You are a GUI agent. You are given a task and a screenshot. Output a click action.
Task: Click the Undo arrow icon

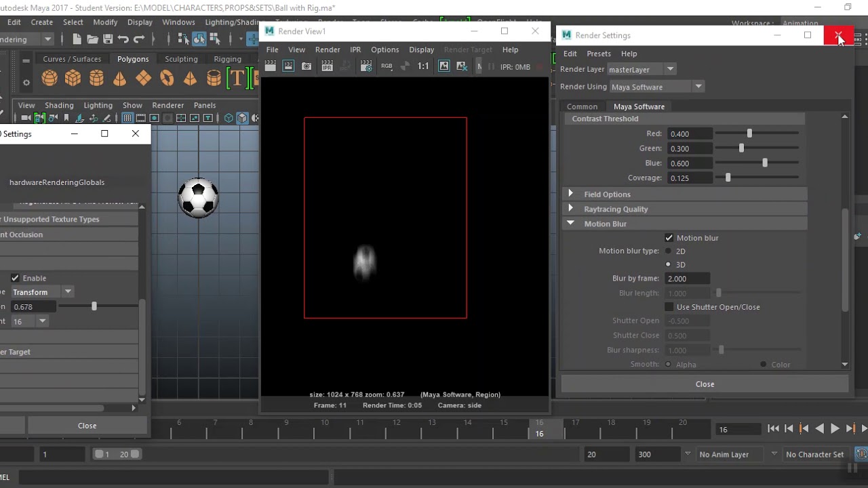[x=123, y=39]
